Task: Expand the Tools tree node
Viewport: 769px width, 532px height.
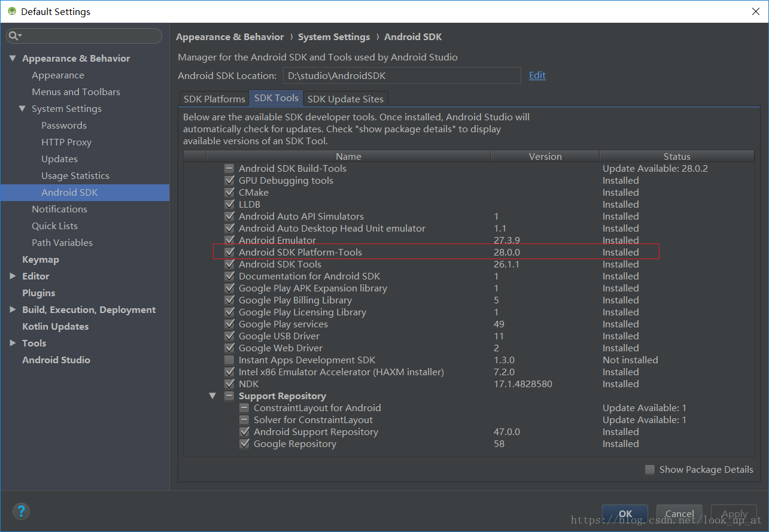Action: pyautogui.click(x=13, y=343)
